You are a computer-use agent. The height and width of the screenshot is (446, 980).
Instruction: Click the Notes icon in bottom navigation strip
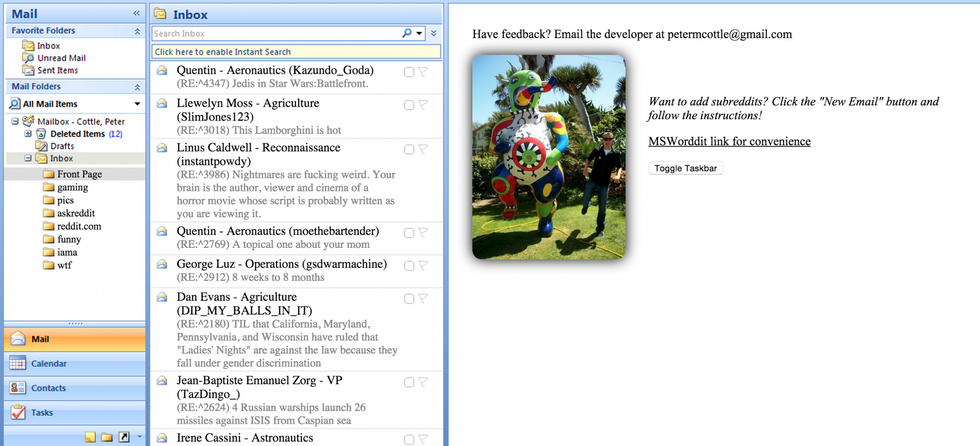pyautogui.click(x=91, y=437)
